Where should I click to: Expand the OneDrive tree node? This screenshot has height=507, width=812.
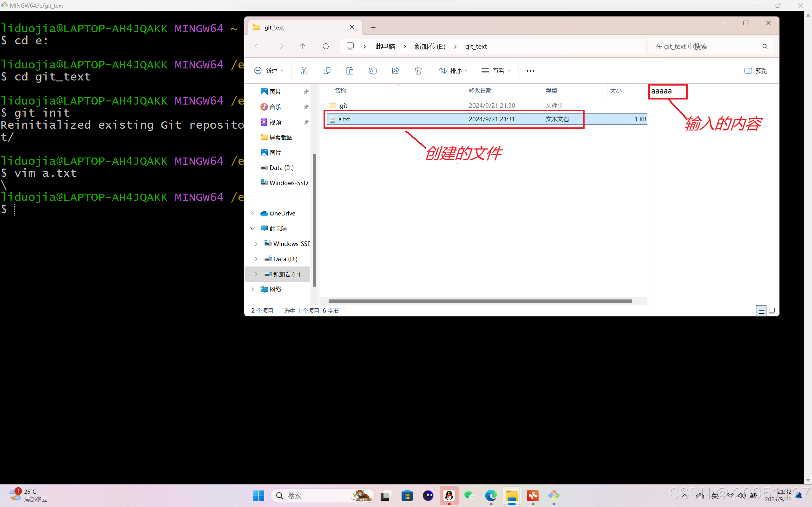(253, 213)
